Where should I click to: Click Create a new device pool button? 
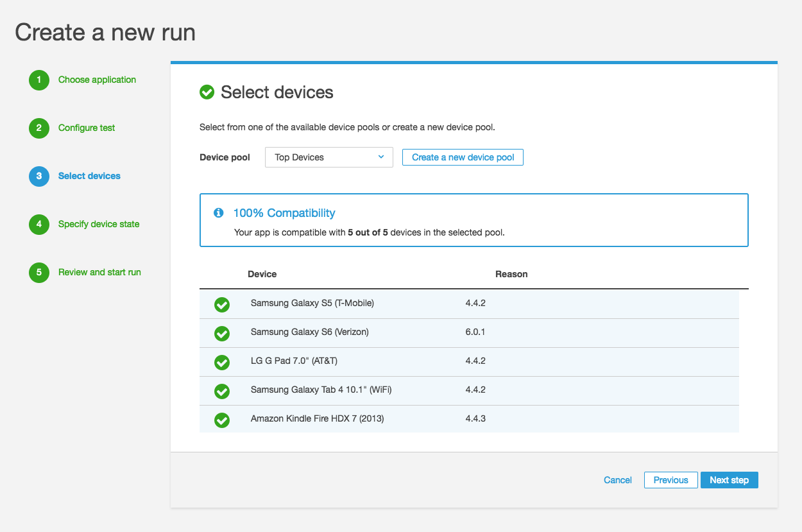[x=463, y=157]
